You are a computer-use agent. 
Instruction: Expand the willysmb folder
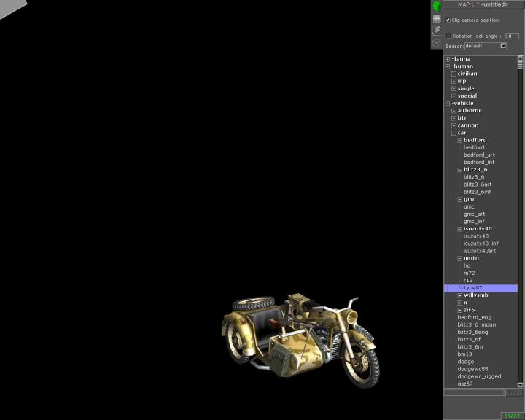[459, 295]
